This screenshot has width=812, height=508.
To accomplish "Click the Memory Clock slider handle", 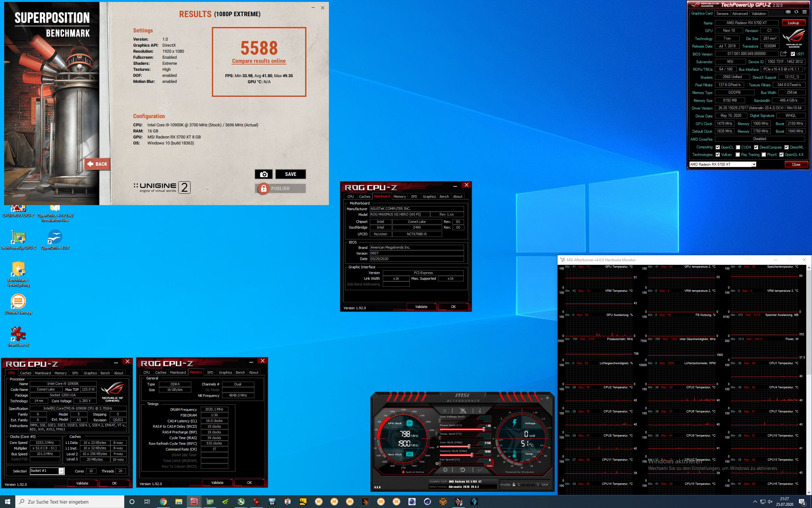I will 472,455.
